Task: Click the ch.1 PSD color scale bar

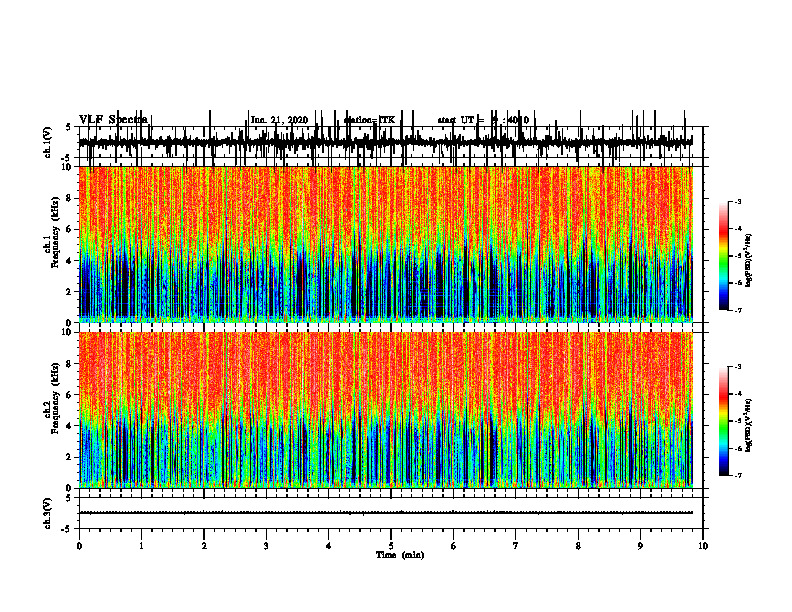Action: tap(724, 255)
